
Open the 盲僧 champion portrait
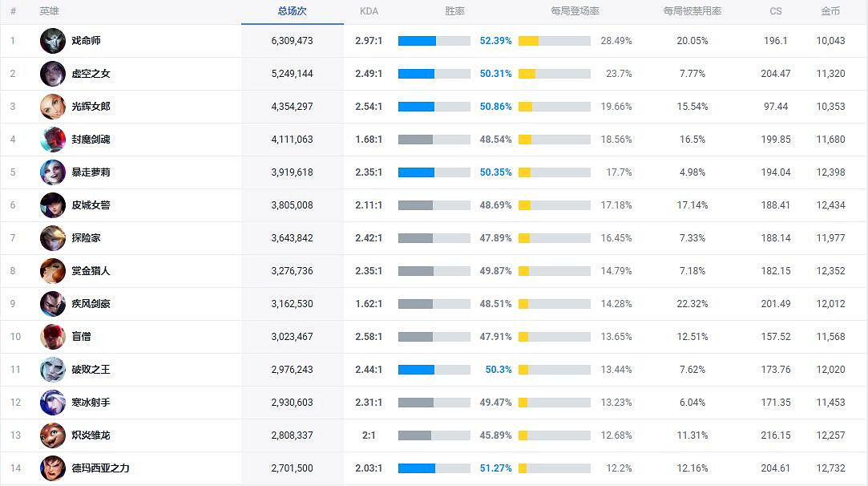[52, 336]
